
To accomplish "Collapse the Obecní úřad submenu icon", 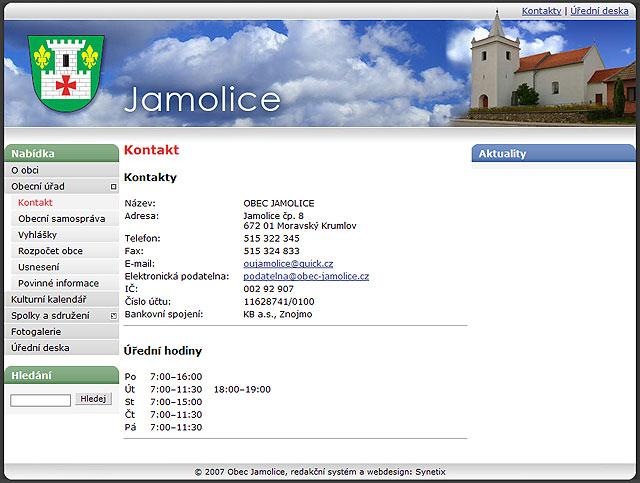I will [114, 187].
